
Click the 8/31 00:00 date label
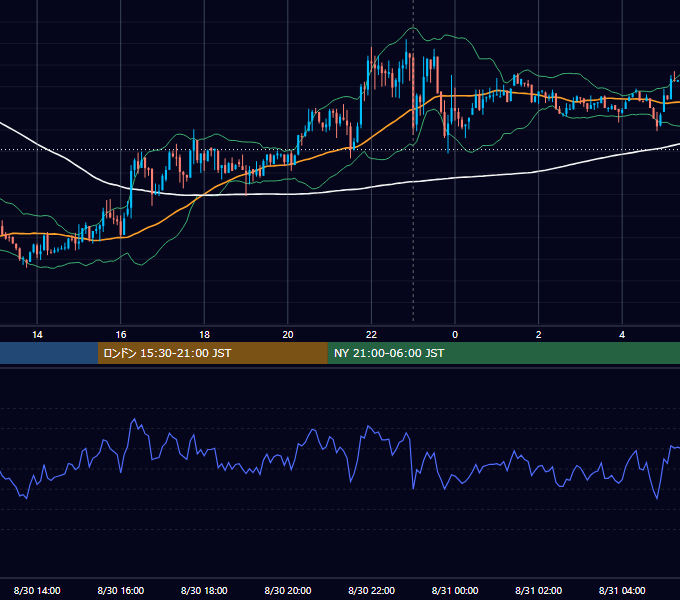(455, 590)
